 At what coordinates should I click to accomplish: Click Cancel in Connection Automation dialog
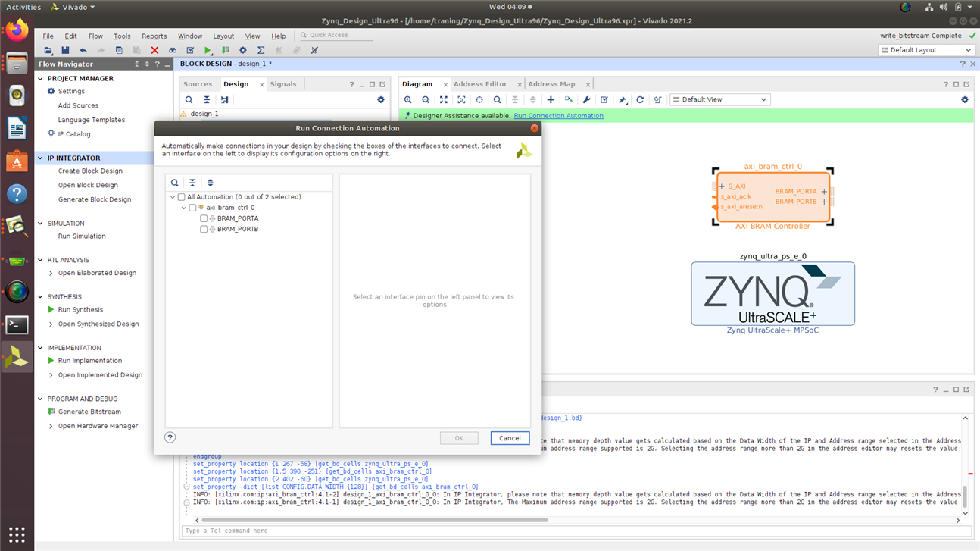pos(510,438)
